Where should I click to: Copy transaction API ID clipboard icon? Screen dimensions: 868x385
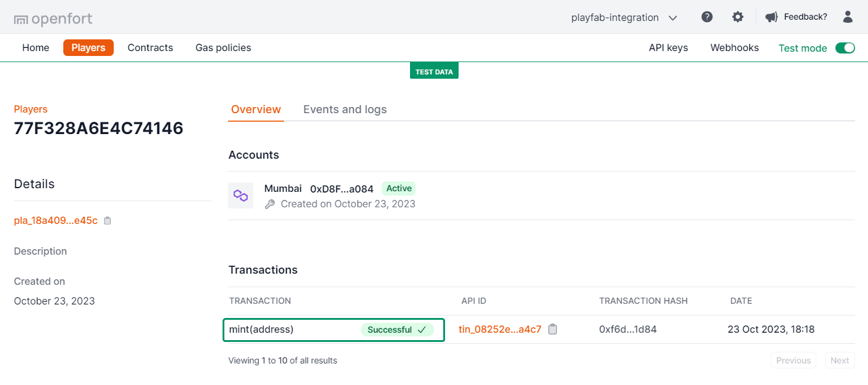[x=553, y=329]
